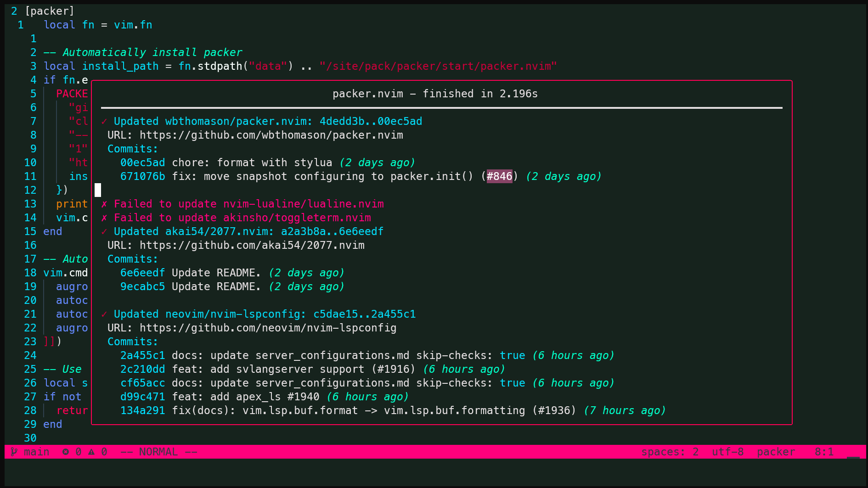Click 'chore: format with stylua' commit message
This screenshot has height=488, width=868.
pyautogui.click(x=252, y=163)
